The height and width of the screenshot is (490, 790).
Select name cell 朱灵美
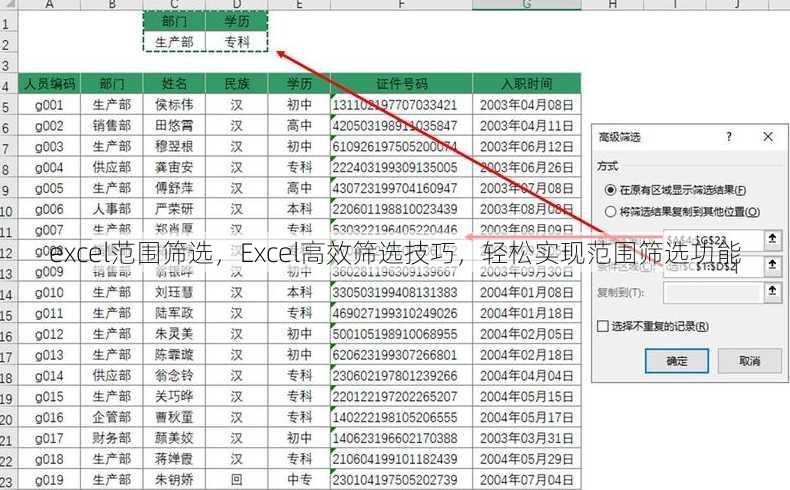coord(174,334)
